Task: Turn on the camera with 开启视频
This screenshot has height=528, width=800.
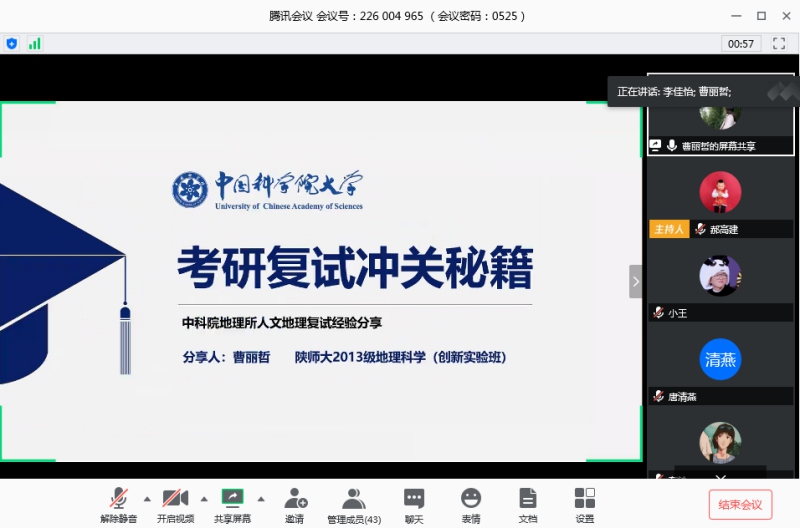Action: [x=175, y=499]
